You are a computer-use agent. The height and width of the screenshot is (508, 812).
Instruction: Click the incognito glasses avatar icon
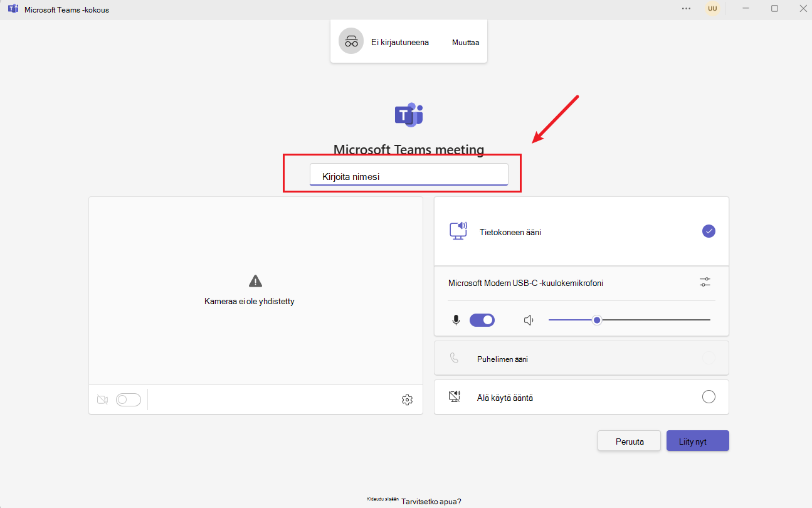point(351,42)
